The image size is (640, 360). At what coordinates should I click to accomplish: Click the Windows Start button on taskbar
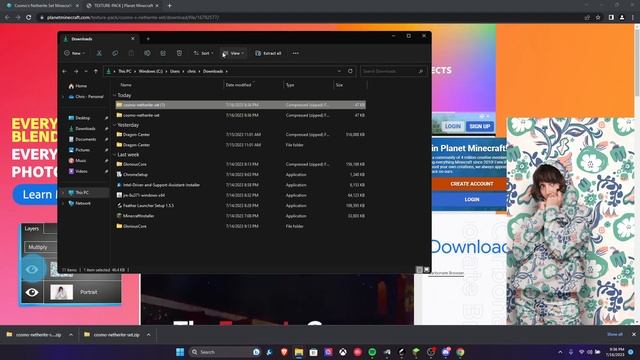(180, 352)
